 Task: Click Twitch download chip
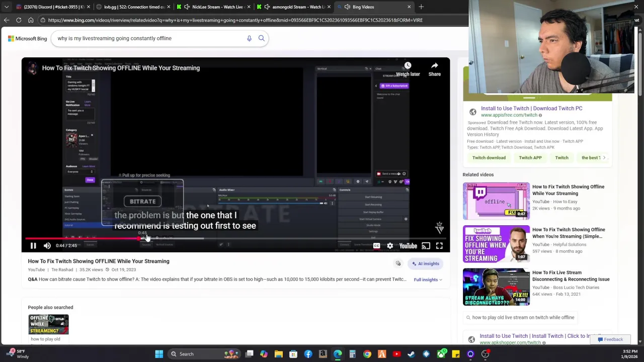point(489,158)
